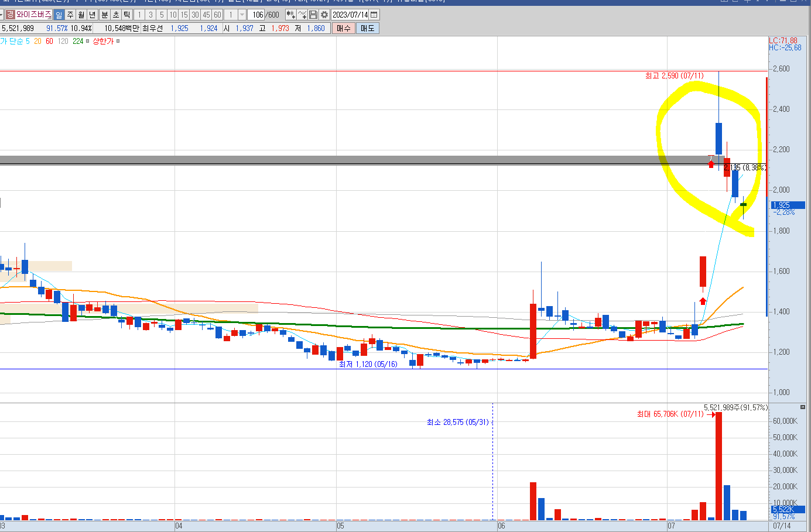Screen dimensions: 811x532
Task: Click the 최고 2,590 (07/11) high label
Action: 675,75
